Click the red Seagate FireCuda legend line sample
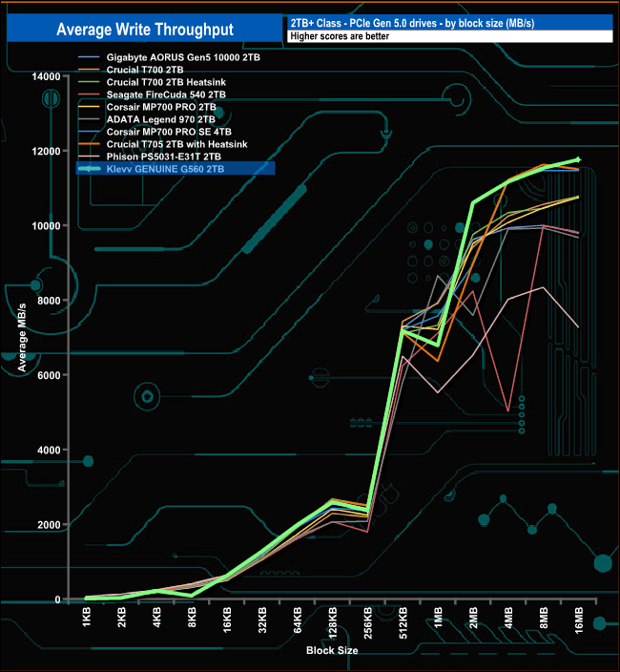The width and height of the screenshot is (620, 672). pyautogui.click(x=89, y=94)
